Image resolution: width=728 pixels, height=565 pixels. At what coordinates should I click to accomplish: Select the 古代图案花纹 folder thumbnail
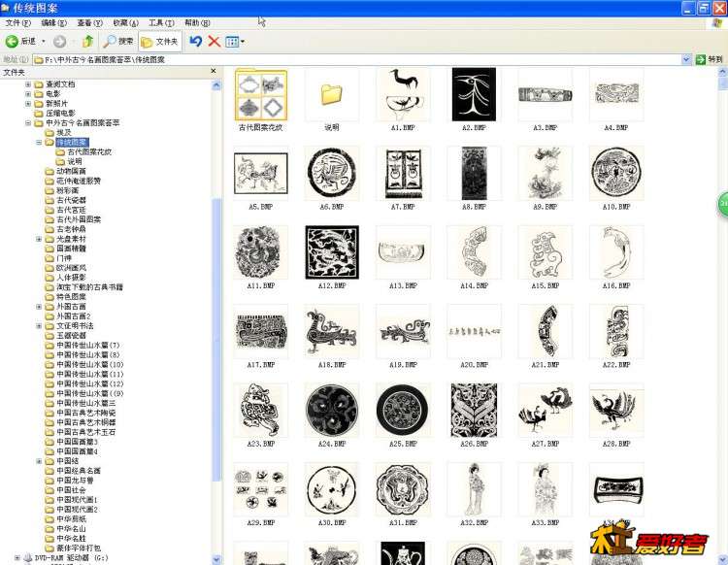(x=261, y=95)
